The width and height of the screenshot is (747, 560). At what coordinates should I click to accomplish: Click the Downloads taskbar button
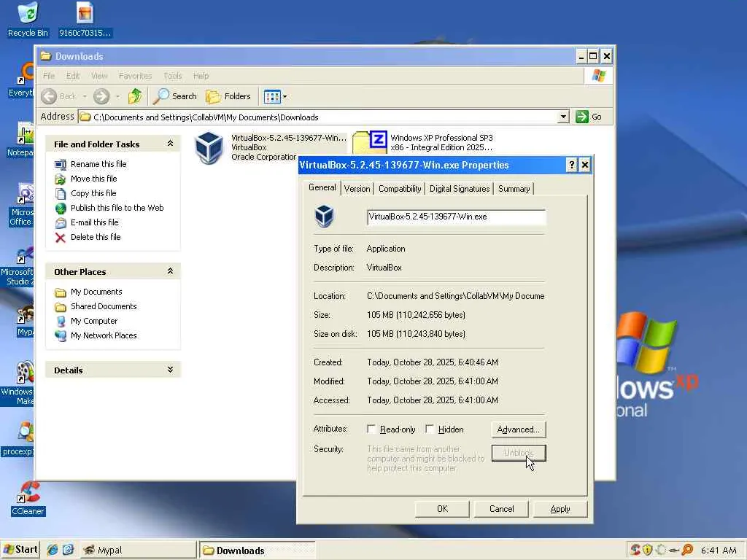pos(257,551)
